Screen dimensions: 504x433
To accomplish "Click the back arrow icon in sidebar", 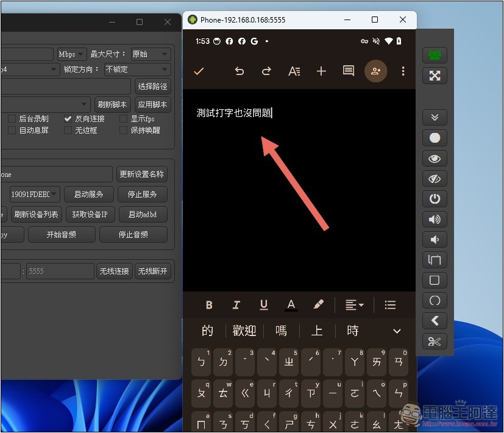I will click(x=435, y=321).
